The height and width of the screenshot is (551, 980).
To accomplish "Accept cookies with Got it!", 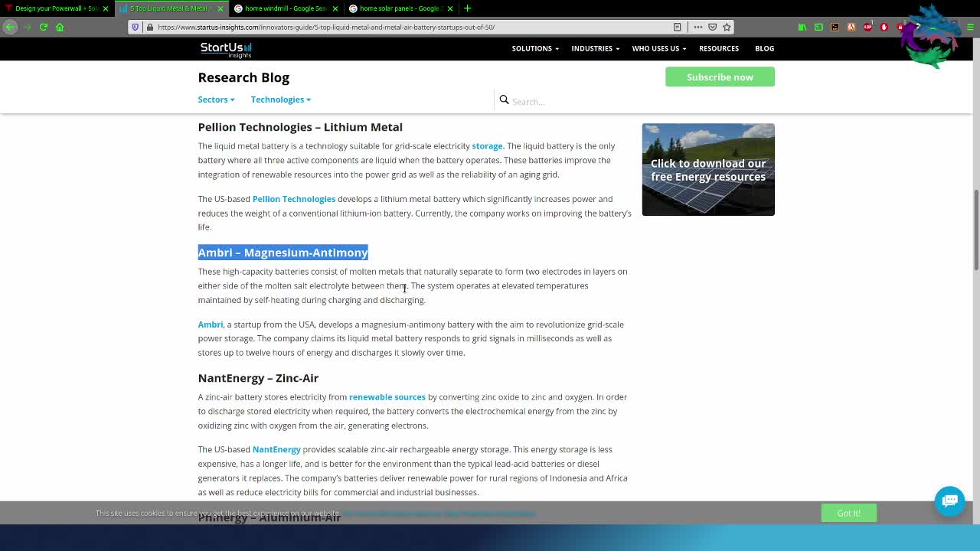I will pyautogui.click(x=848, y=513).
